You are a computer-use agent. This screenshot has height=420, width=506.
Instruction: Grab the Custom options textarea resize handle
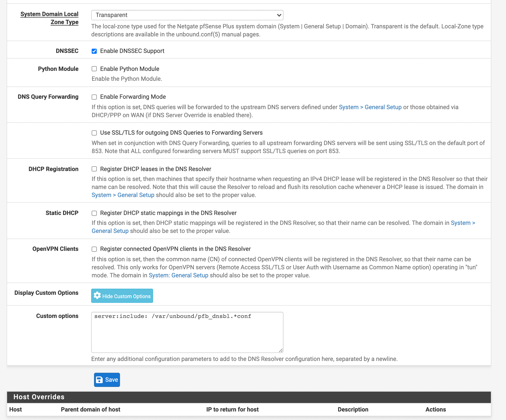pyautogui.click(x=281, y=350)
